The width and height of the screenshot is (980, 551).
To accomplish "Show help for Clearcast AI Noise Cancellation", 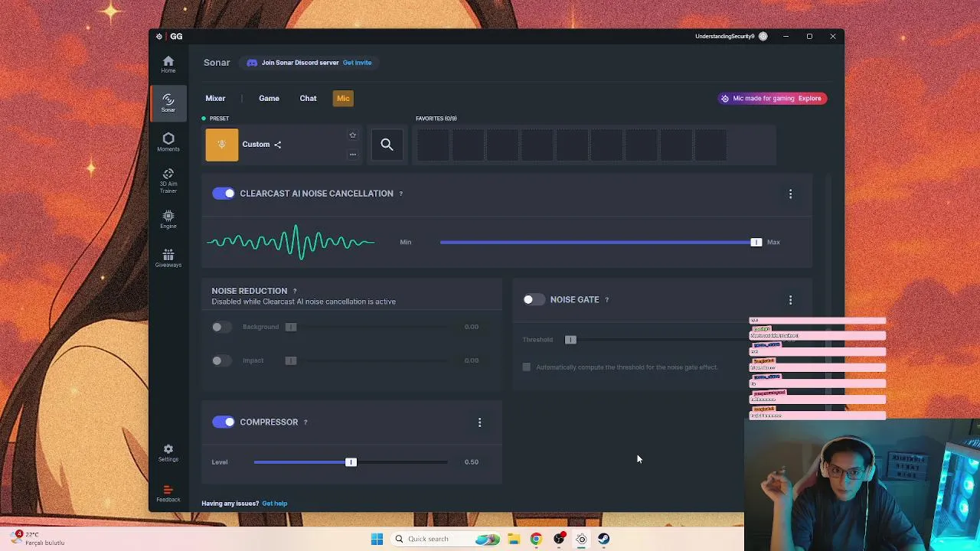I will tap(400, 194).
